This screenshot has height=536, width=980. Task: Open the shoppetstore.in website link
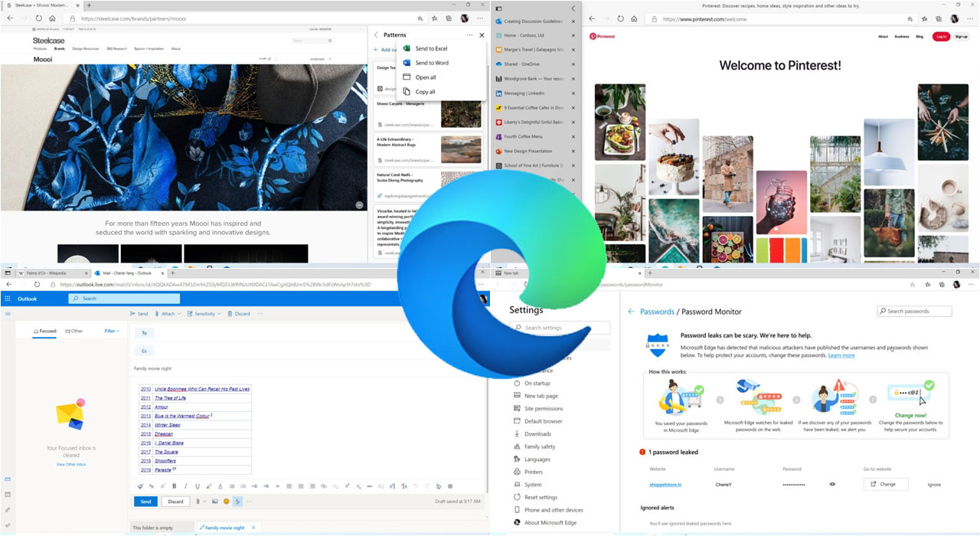click(665, 484)
